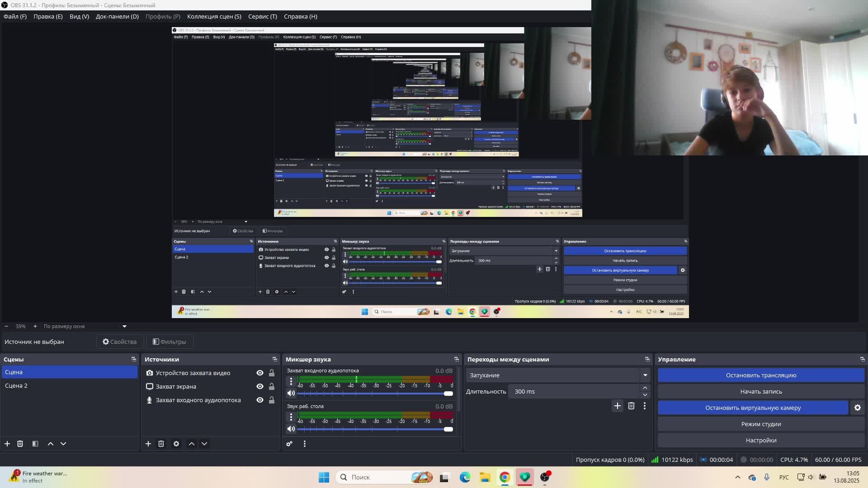Open the Док-панели menu
This screenshot has width=868, height=488.
[117, 16]
